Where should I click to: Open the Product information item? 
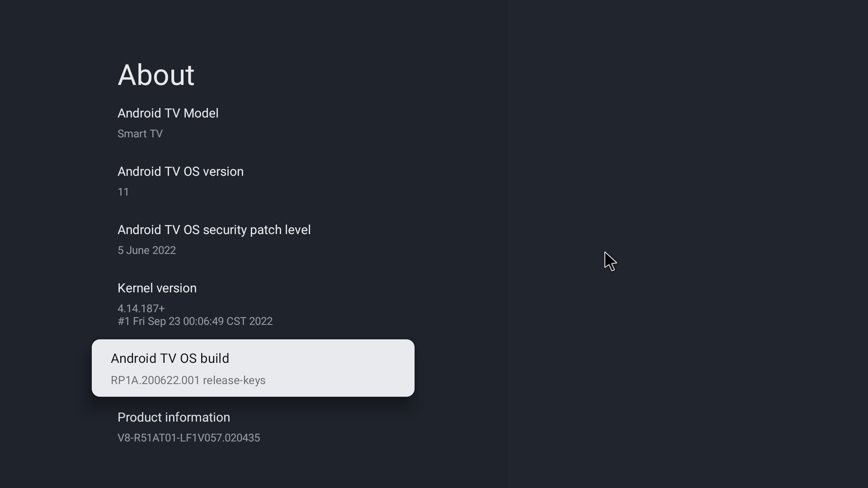[x=174, y=418]
